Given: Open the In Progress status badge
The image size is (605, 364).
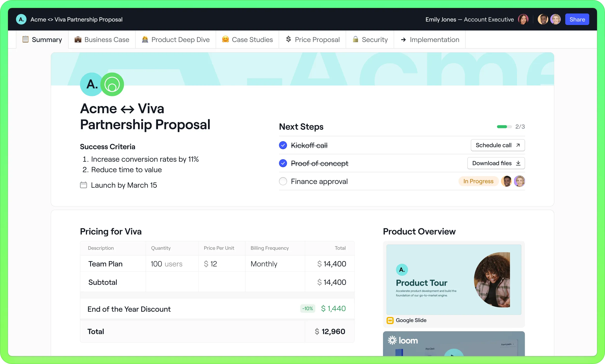Looking at the screenshot, I should [478, 181].
